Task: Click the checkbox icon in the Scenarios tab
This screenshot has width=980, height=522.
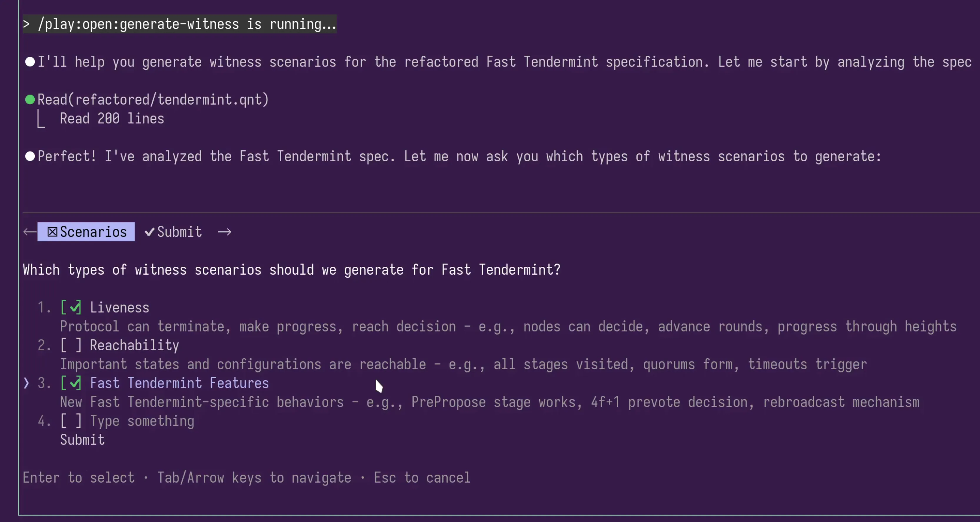Action: pos(52,231)
